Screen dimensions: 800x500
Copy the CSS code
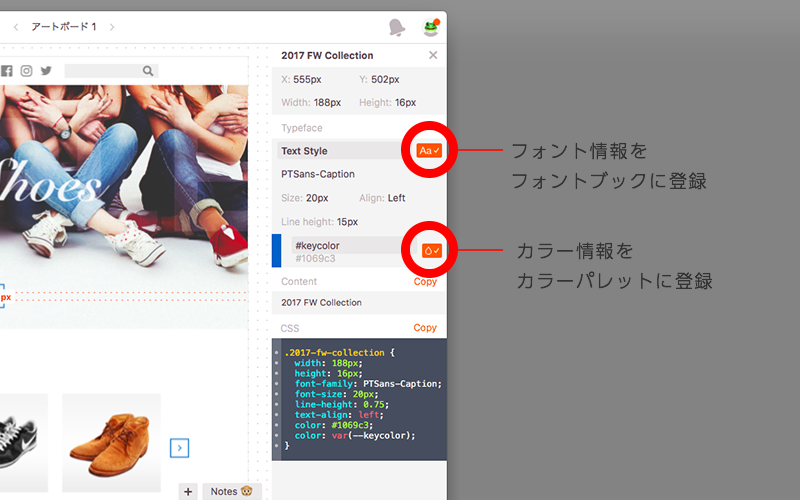(425, 328)
